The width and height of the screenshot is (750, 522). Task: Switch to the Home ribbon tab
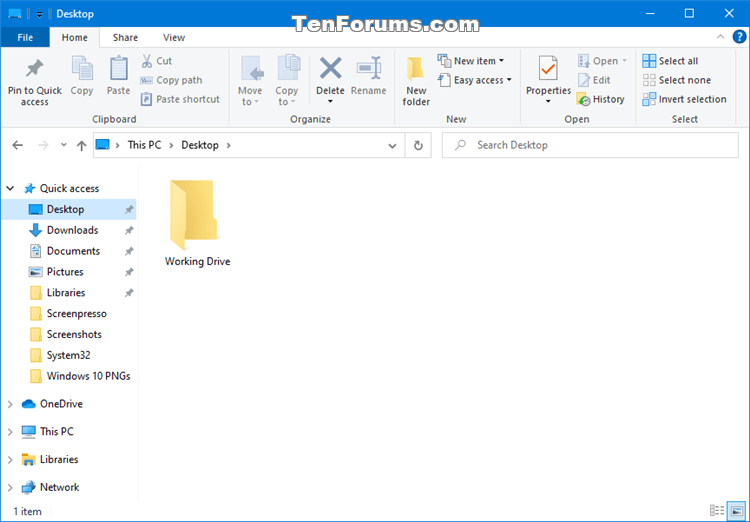(x=75, y=37)
